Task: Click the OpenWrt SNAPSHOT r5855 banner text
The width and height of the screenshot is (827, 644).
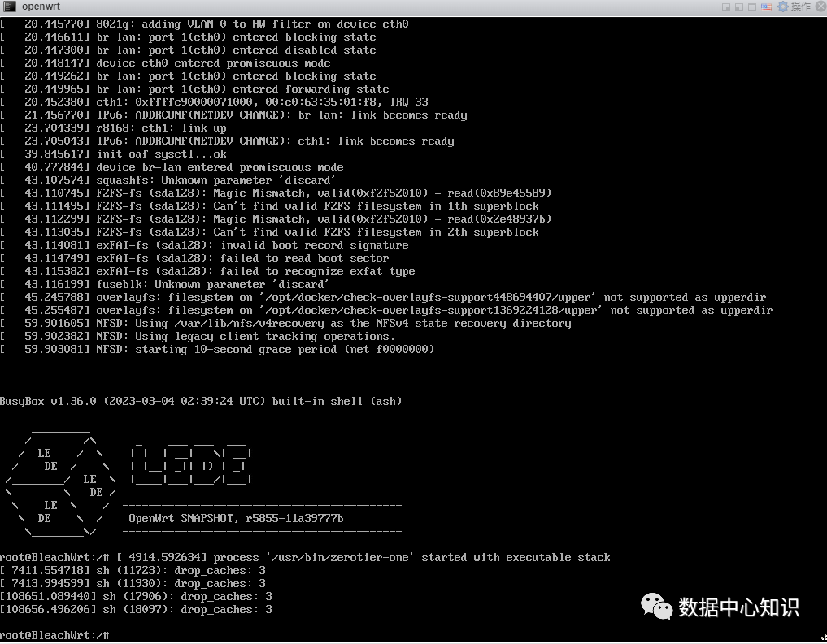Action: pos(236,518)
